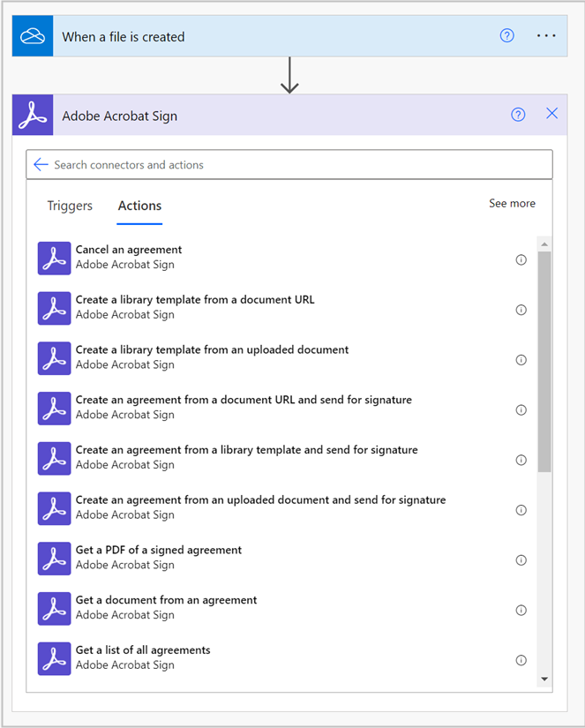This screenshot has width=585, height=728.
Task: Click the Get a document from an agreement icon
Action: click(55, 609)
